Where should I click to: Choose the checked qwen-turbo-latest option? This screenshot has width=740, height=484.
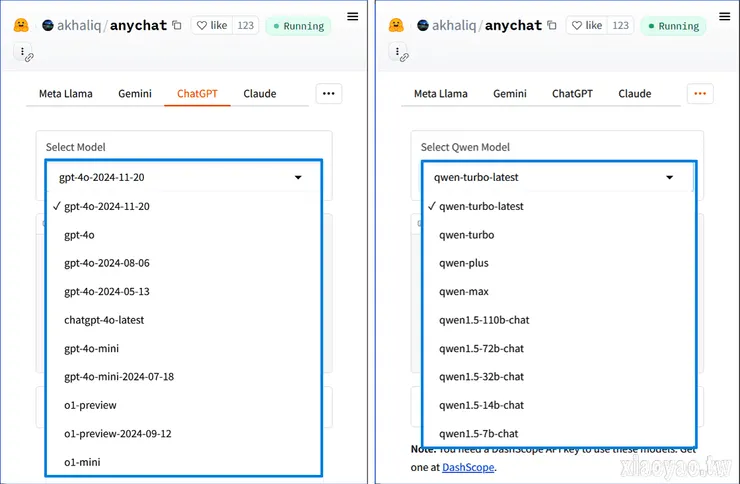click(x=559, y=206)
